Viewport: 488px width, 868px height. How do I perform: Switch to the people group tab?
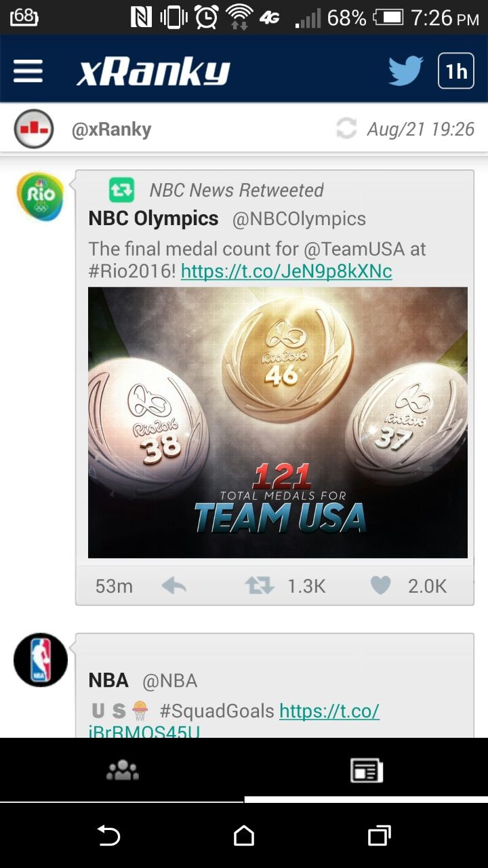pos(122,770)
